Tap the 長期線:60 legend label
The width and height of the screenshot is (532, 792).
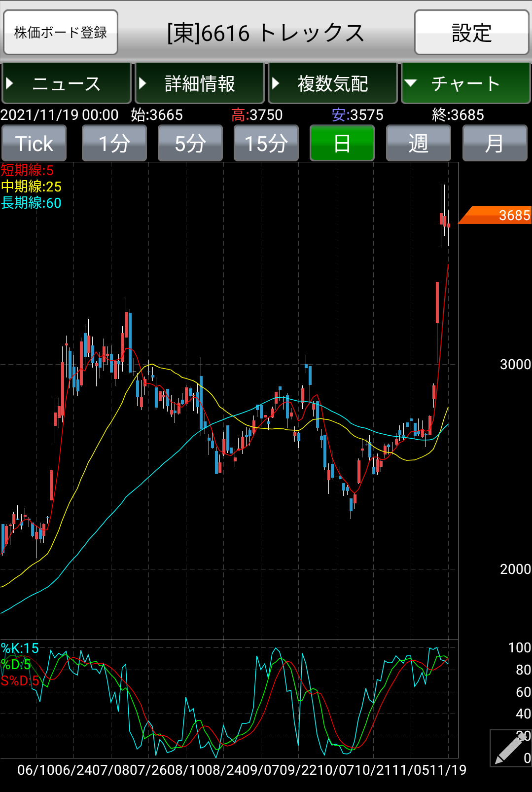point(31,203)
